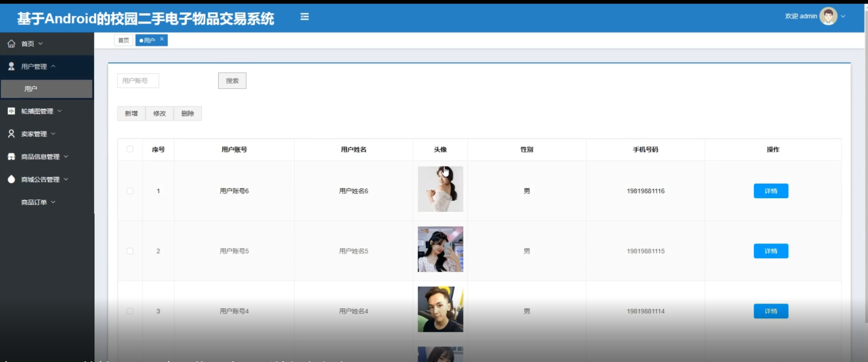Click the 欢迎 admin text
This screenshot has height=362, width=868.
click(801, 16)
